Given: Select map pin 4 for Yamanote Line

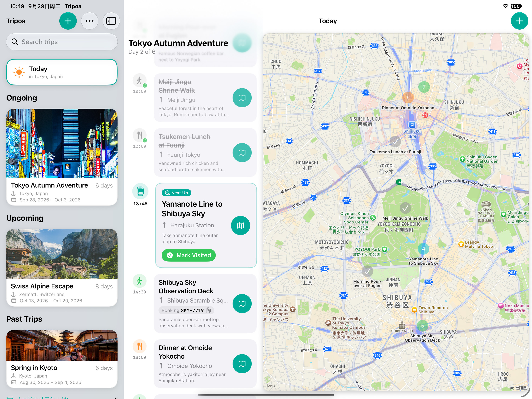Looking at the screenshot, I should (x=424, y=249).
